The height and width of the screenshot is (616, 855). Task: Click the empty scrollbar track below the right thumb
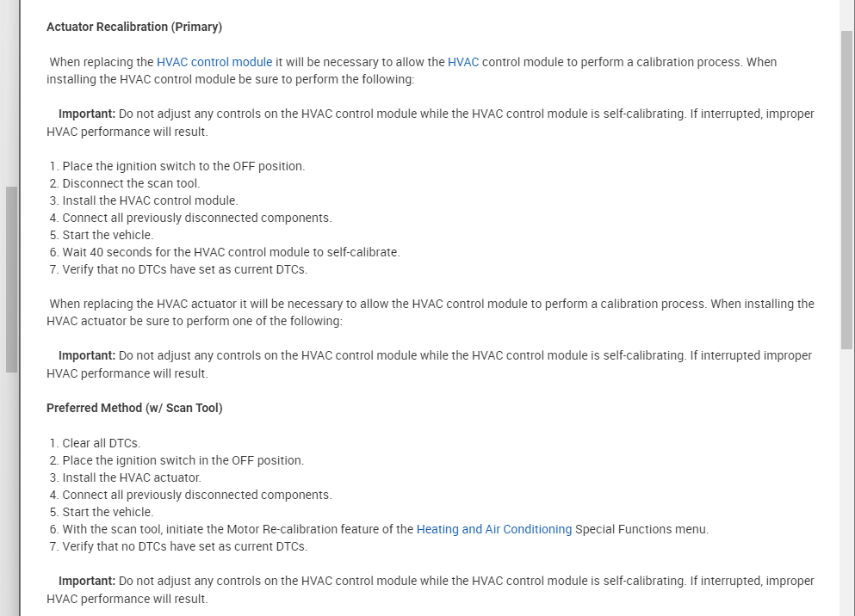[x=846, y=482]
